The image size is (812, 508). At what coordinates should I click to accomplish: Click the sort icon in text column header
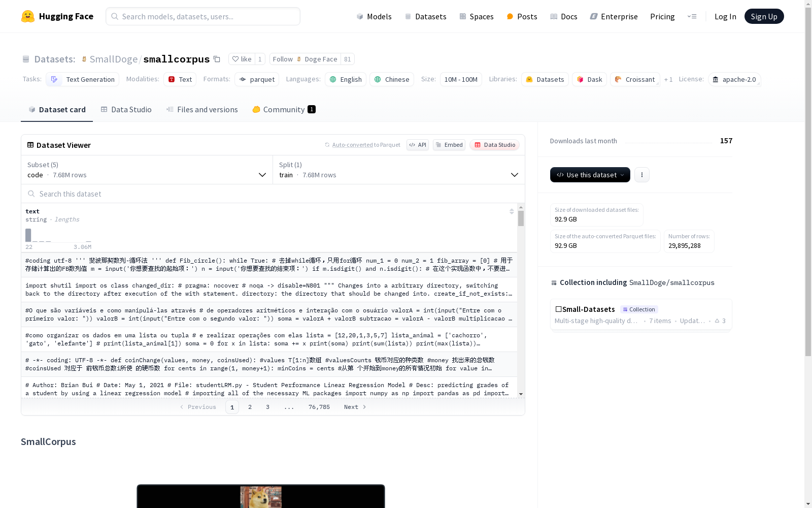click(512, 211)
